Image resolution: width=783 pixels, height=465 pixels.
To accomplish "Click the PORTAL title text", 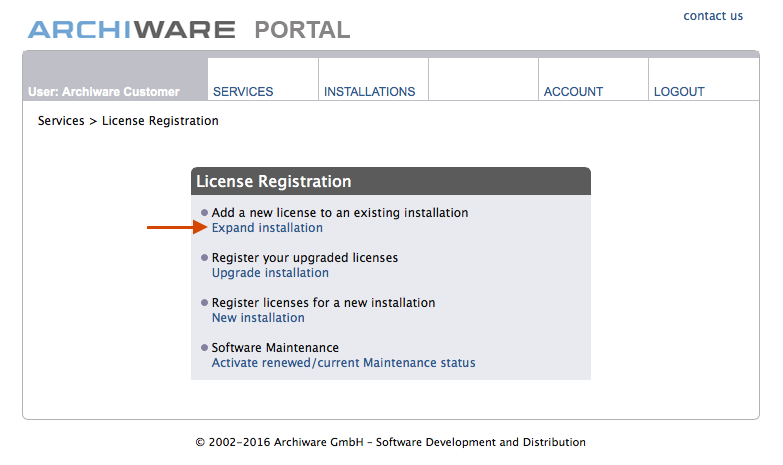I will [302, 30].
